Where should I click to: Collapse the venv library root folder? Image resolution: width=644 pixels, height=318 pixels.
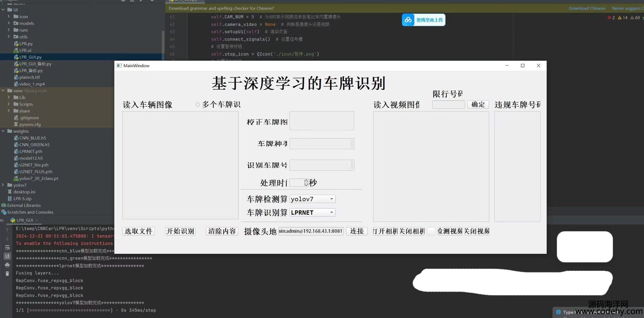pyautogui.click(x=3, y=91)
